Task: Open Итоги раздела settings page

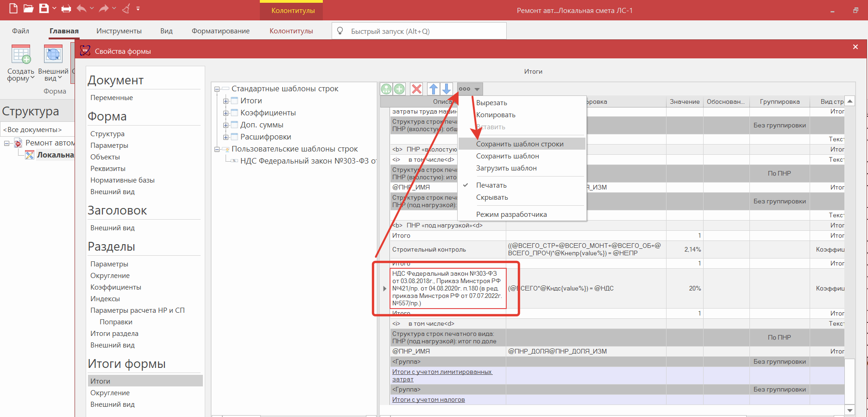Action: (114, 334)
